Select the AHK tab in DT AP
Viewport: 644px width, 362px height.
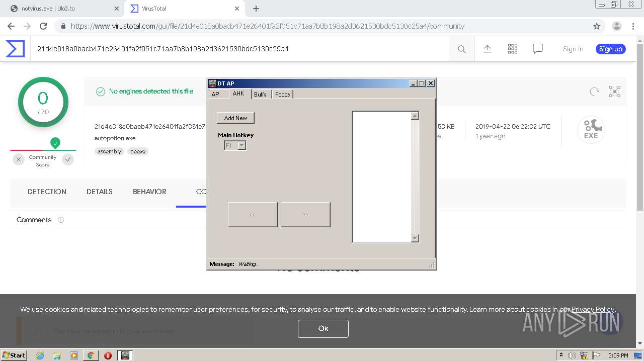(238, 94)
